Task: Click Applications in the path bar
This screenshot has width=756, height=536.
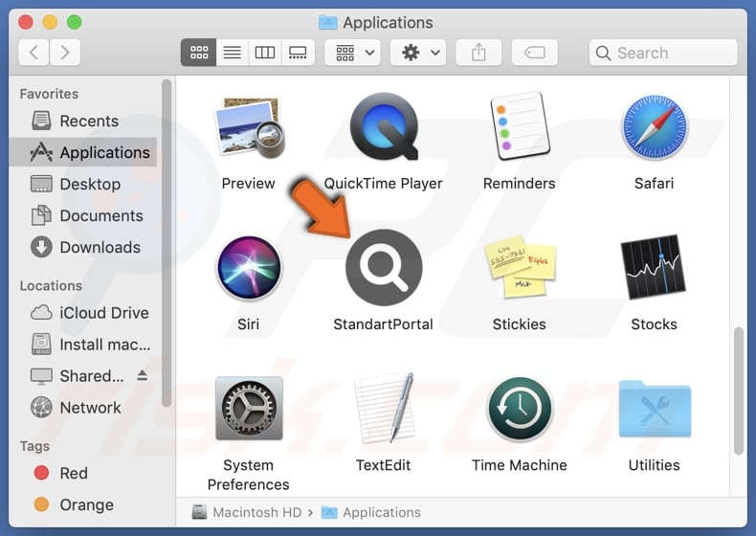Action: pyautogui.click(x=371, y=512)
